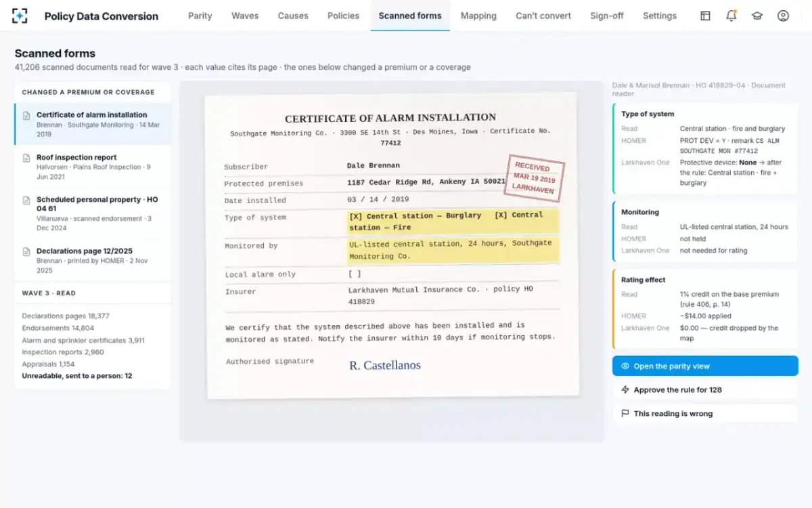Click highlighted Monitored by field on certificate
812x508 pixels.
[x=453, y=249]
